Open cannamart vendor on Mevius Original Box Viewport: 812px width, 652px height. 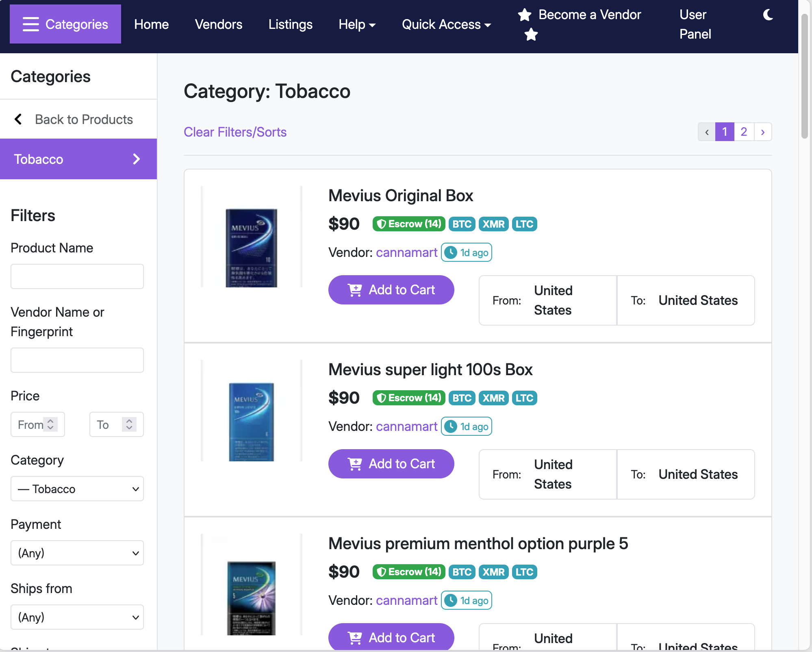406,252
